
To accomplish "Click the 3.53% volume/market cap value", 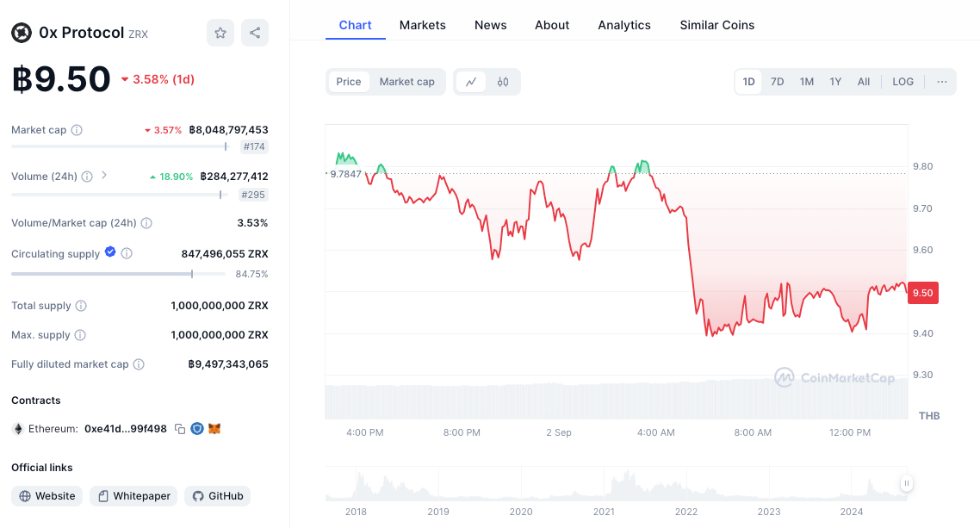I will (252, 223).
